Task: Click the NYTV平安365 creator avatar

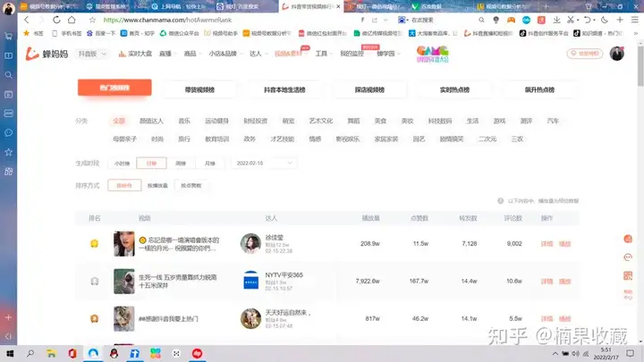Action: [x=251, y=282]
